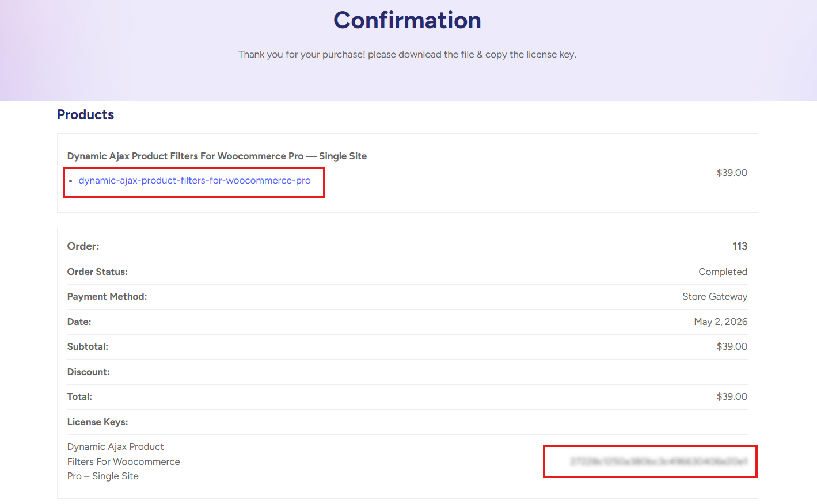Screen dimensions: 817x504
Task: Click the $39.00 price beside the product
Action: pyautogui.click(x=732, y=173)
